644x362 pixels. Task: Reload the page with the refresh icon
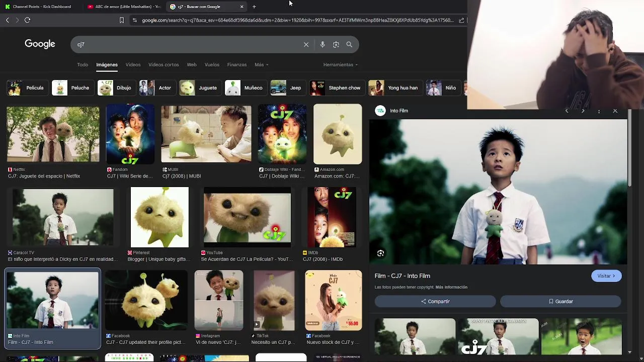click(x=27, y=20)
